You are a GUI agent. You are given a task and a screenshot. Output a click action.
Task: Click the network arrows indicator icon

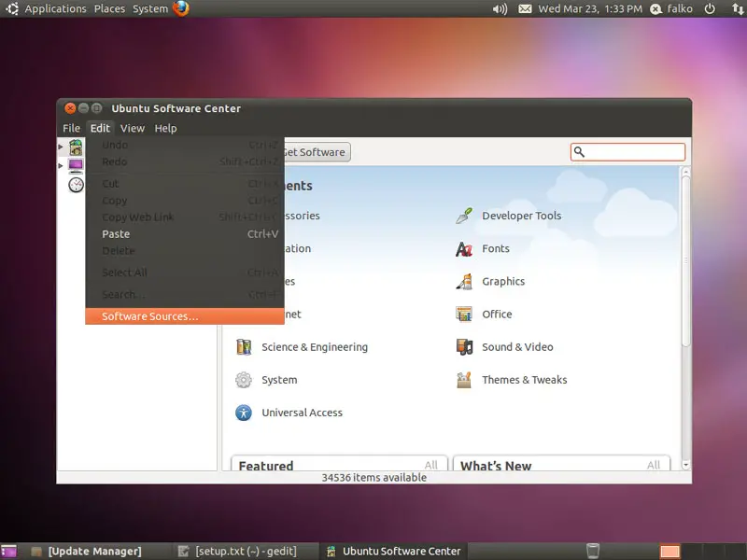738,8
